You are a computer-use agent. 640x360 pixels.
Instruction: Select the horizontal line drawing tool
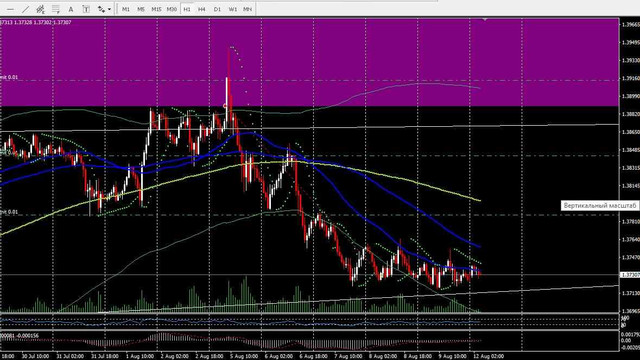[x=10, y=9]
